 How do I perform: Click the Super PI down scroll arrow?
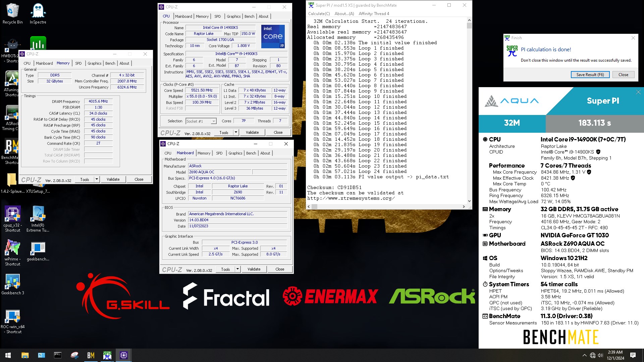click(469, 201)
